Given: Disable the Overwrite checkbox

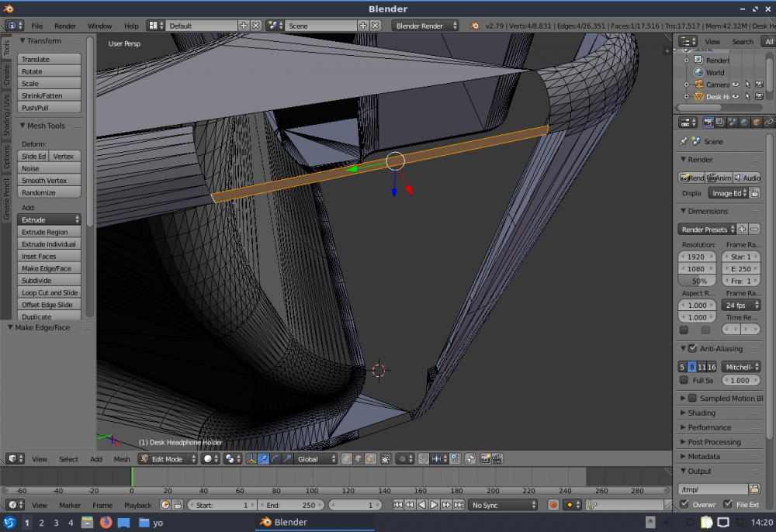Looking at the screenshot, I should [684, 504].
